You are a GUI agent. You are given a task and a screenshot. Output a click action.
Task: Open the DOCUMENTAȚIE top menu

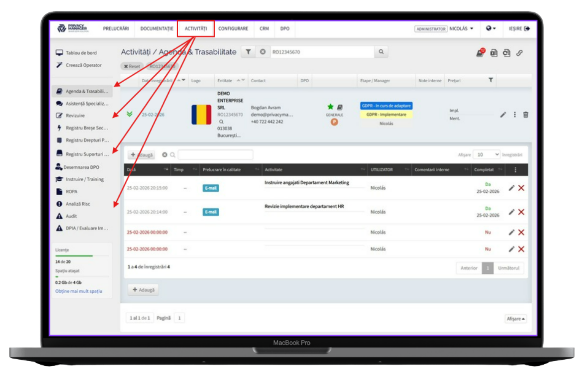point(157,29)
